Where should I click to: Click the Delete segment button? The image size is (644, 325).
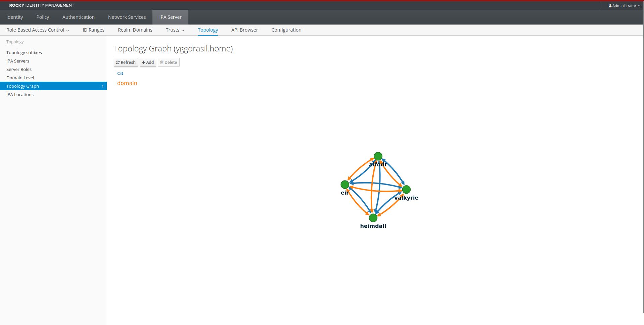coord(169,62)
